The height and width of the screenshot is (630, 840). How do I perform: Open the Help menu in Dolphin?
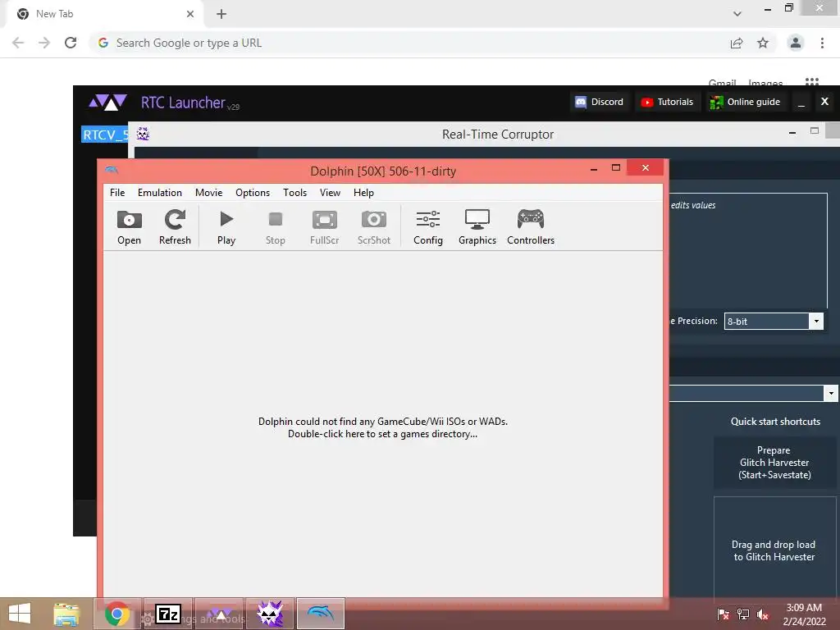[363, 192]
